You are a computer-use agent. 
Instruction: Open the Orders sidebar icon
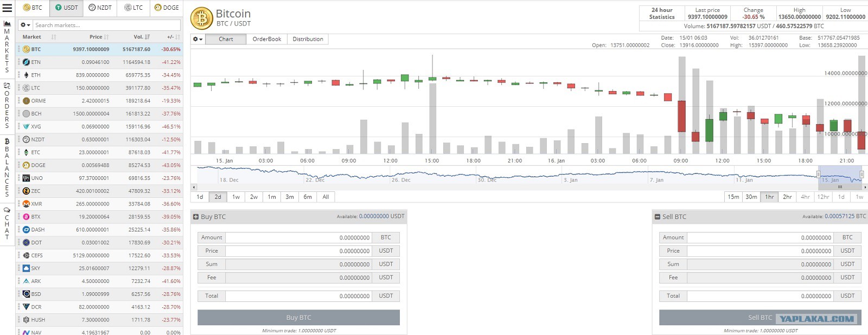click(7, 86)
